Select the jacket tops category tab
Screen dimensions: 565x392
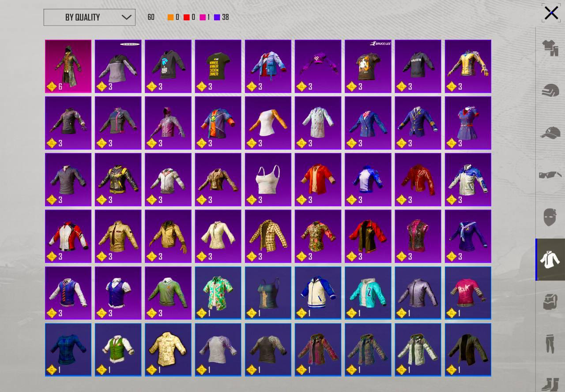550,260
